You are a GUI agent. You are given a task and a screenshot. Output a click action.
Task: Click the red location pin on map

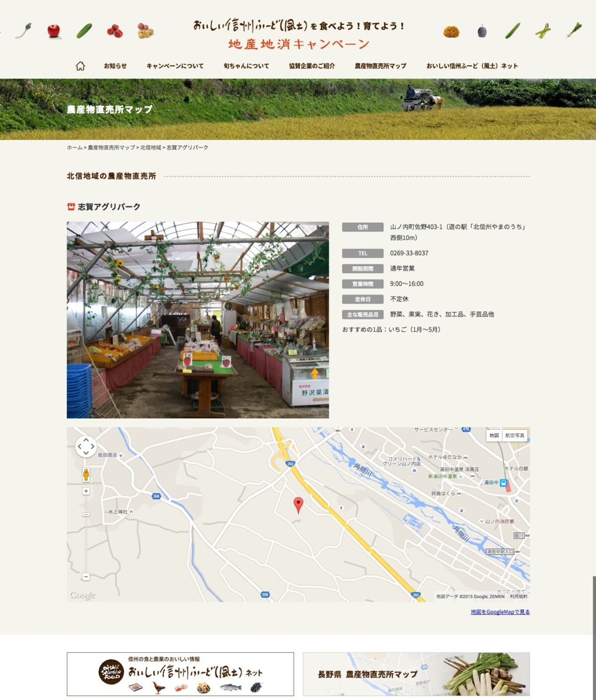(298, 504)
